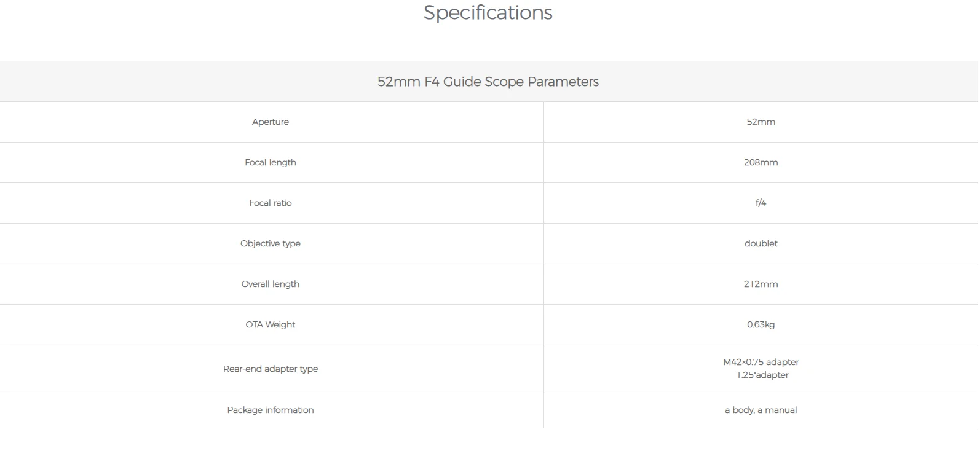Image resolution: width=980 pixels, height=451 pixels.
Task: Click the 208mm focal length value
Action: point(761,162)
